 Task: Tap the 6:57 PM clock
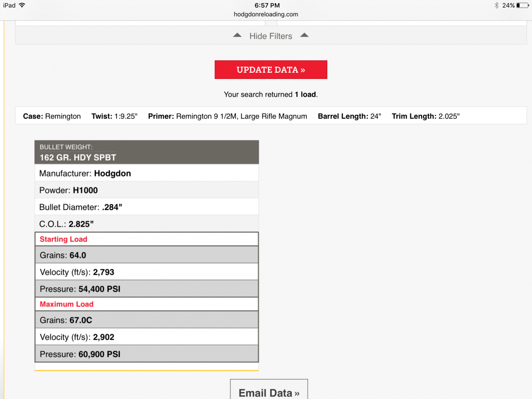tap(267, 5)
